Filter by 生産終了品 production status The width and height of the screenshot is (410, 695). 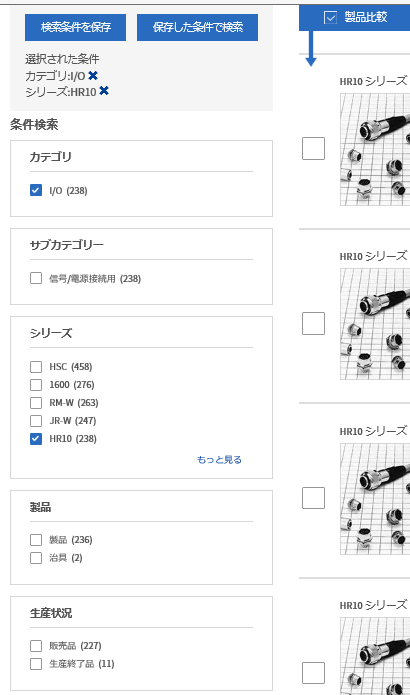tap(36, 664)
